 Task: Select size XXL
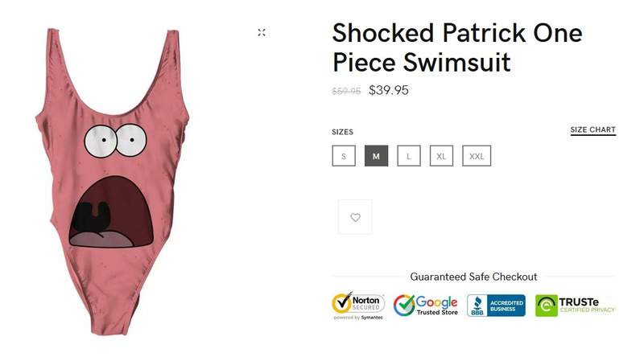tap(477, 156)
